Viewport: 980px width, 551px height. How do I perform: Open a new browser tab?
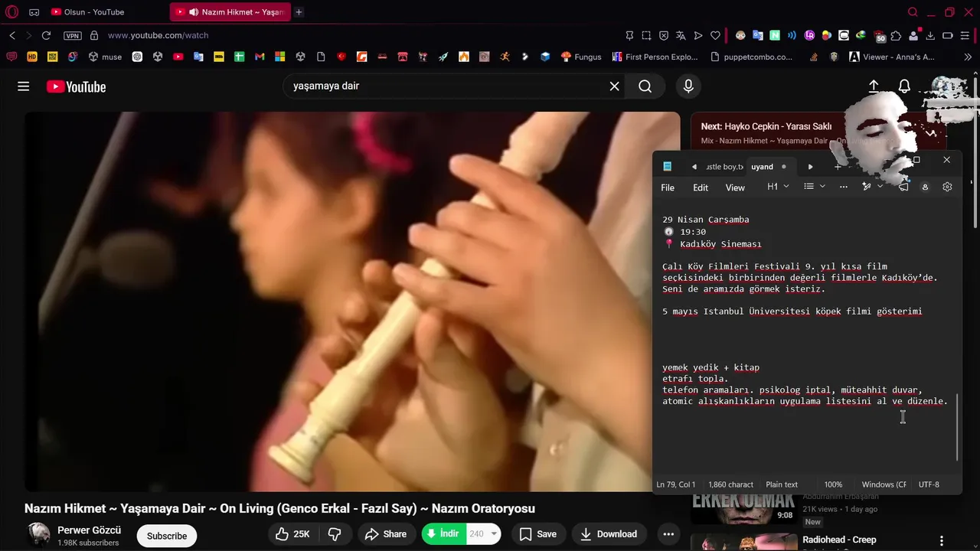299,12
